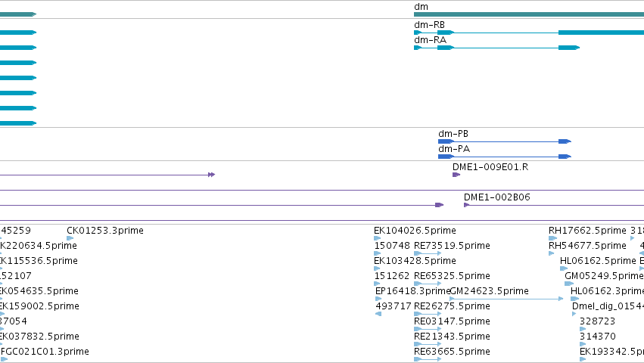
Task: Select the dm-PA protein feature
Action: click(505, 157)
